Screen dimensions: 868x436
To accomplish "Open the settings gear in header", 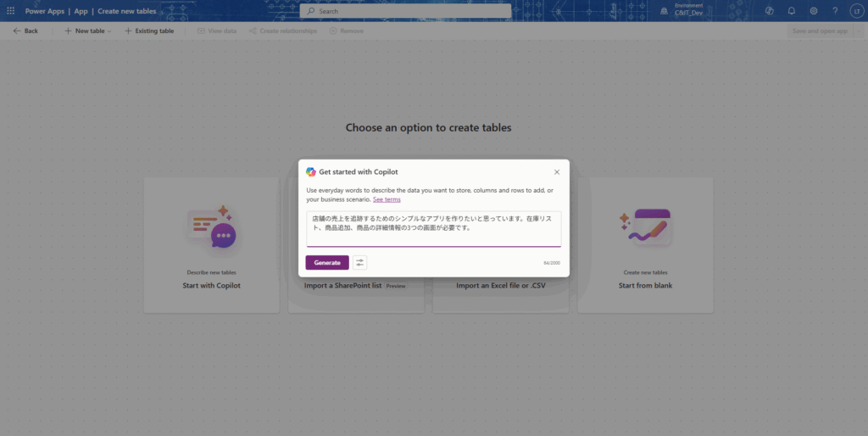I will click(814, 11).
